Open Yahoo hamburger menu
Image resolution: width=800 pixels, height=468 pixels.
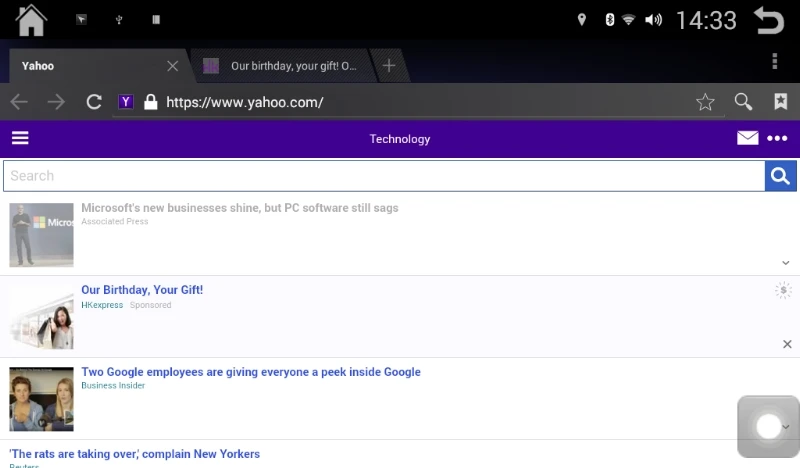pos(20,139)
